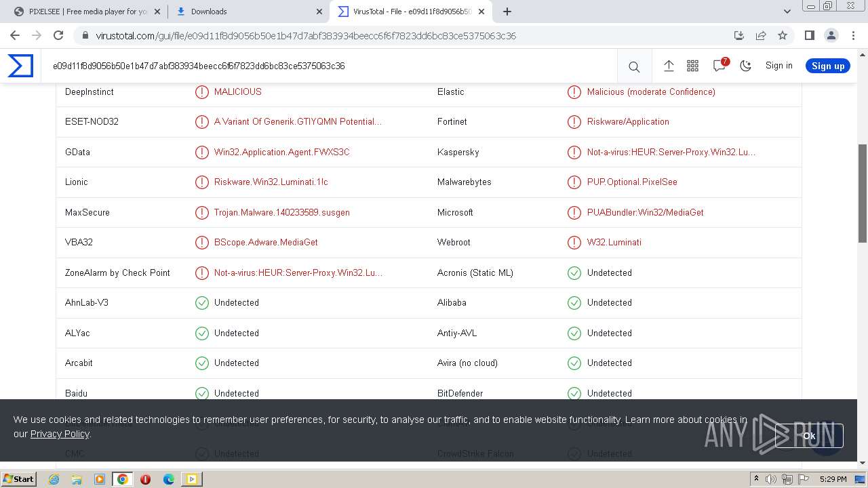Open Chrome profile avatar icon
Viewport: 868px width, 488px height.
(831, 35)
